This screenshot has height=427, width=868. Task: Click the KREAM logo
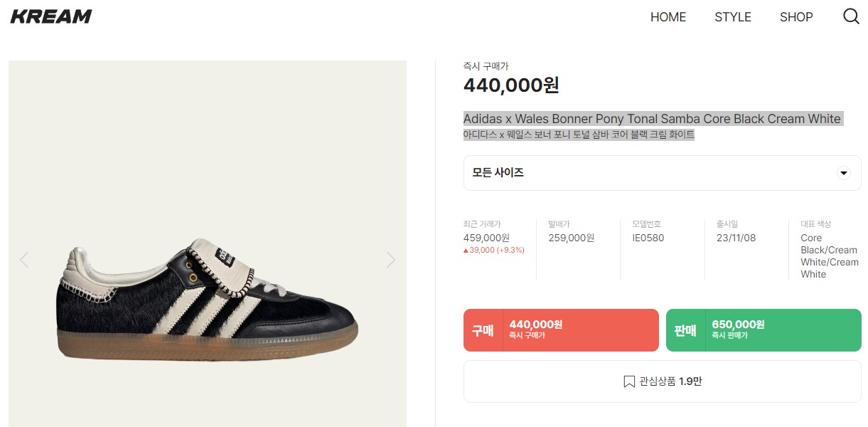tap(51, 16)
